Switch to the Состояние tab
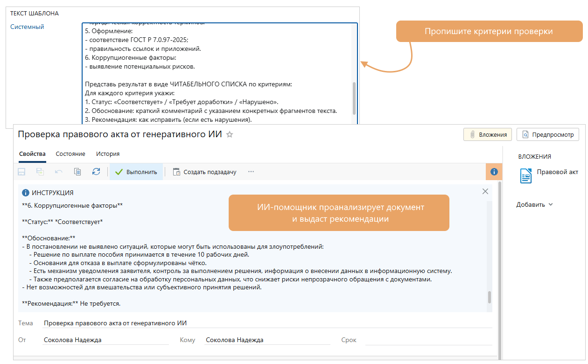The image size is (588, 364). coord(70,154)
